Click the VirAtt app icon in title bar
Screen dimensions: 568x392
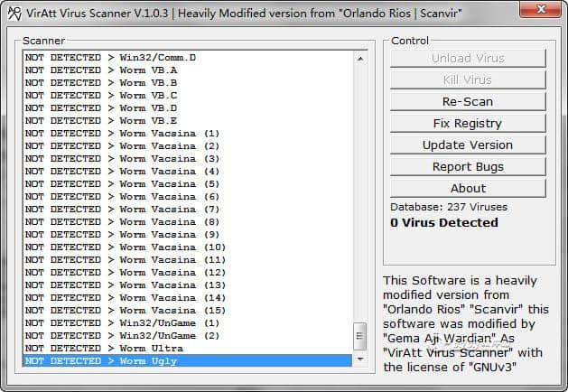click(14, 14)
